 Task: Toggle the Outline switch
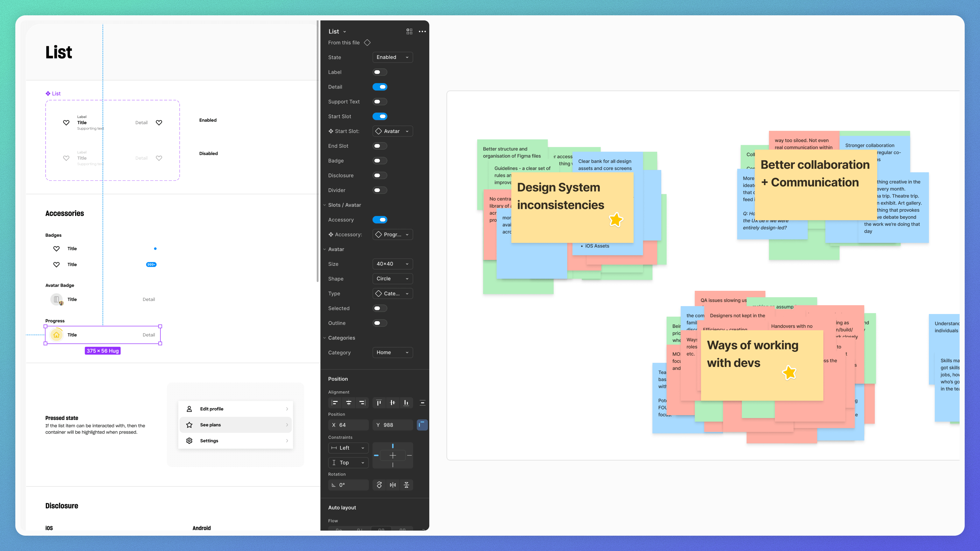click(x=380, y=323)
